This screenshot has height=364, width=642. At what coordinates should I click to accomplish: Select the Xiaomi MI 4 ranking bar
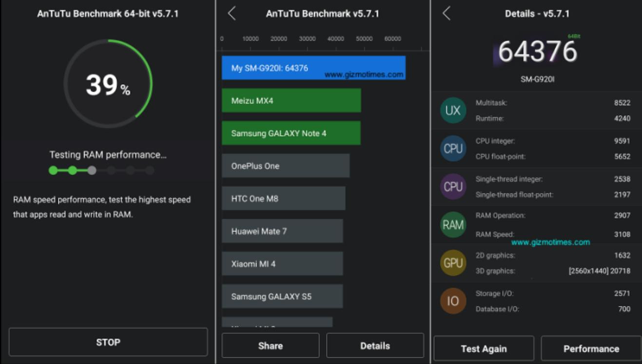pyautogui.click(x=282, y=264)
